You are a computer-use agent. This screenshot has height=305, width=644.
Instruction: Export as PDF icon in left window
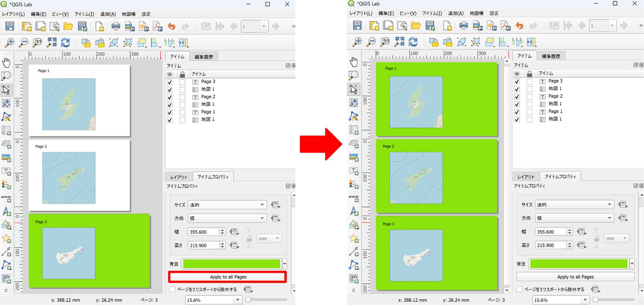click(158, 27)
